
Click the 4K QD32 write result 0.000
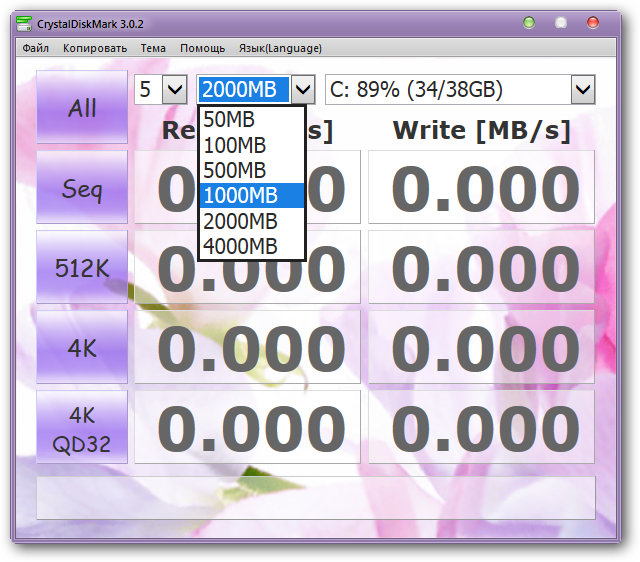point(481,427)
